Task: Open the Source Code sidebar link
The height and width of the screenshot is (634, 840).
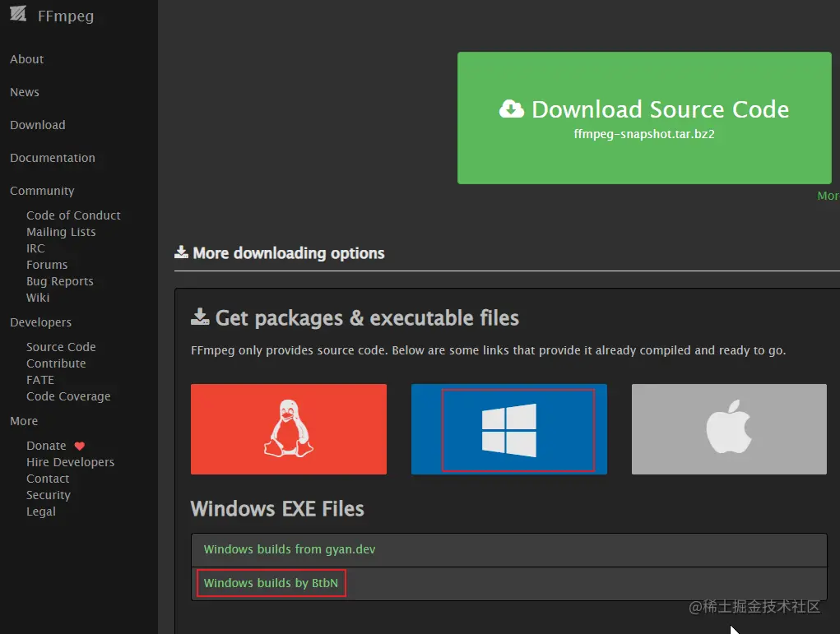Action: pos(61,347)
